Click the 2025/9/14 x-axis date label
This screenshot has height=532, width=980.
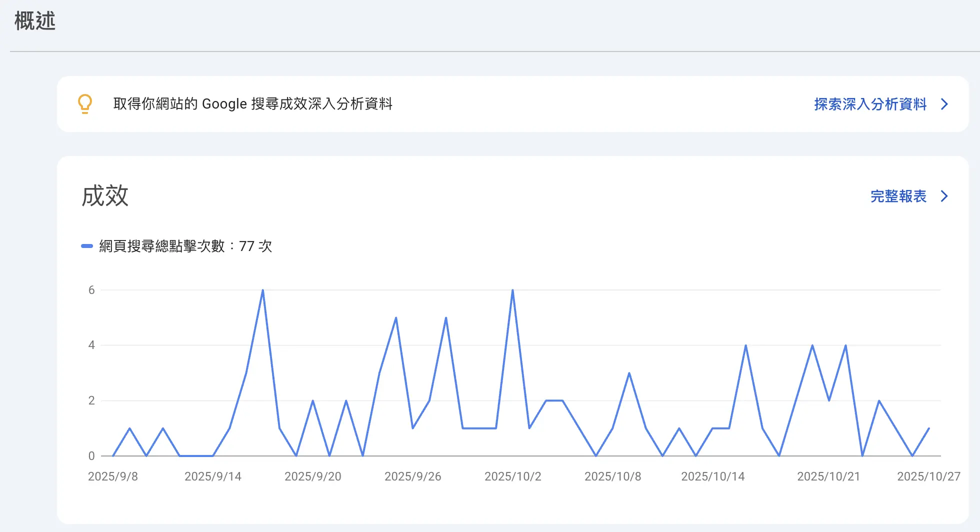(212, 476)
